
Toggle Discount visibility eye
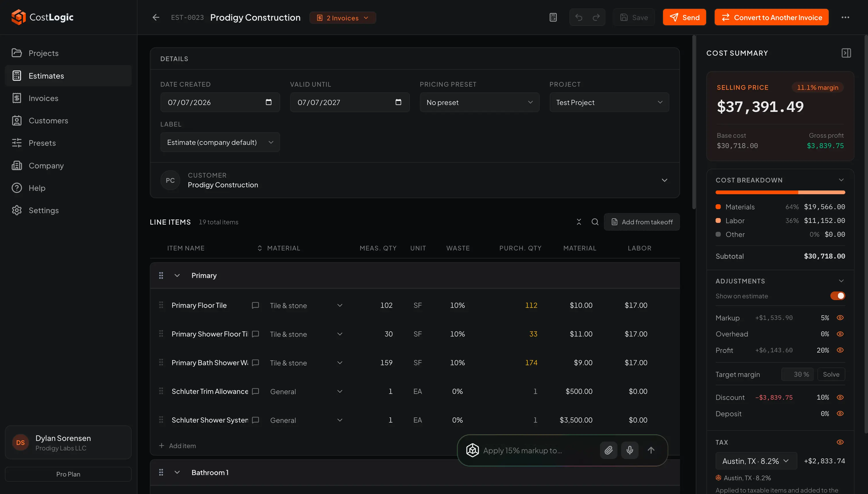(840, 397)
